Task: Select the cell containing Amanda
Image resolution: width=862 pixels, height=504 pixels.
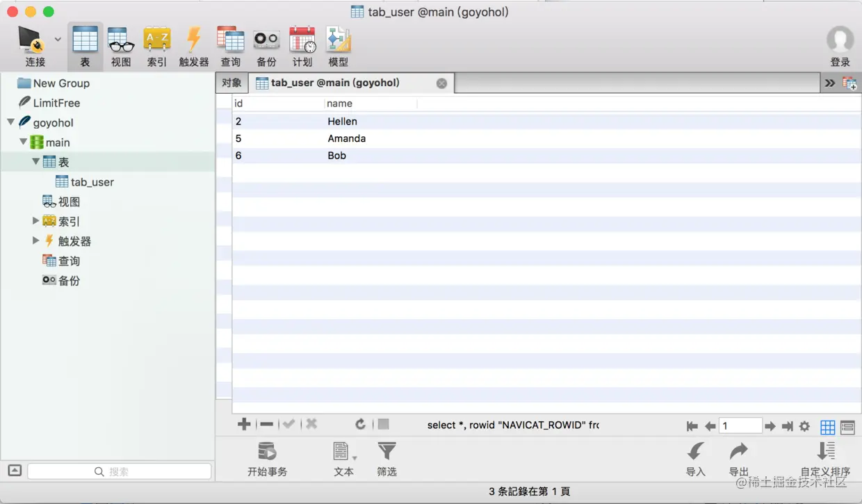Action: coord(371,138)
